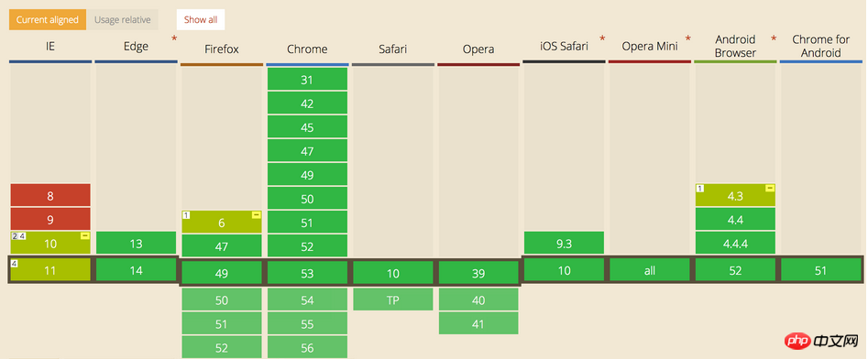Viewport: 868px width, 359px height.
Task: Click the minus flag on Android Browser 4.3
Action: (x=770, y=189)
